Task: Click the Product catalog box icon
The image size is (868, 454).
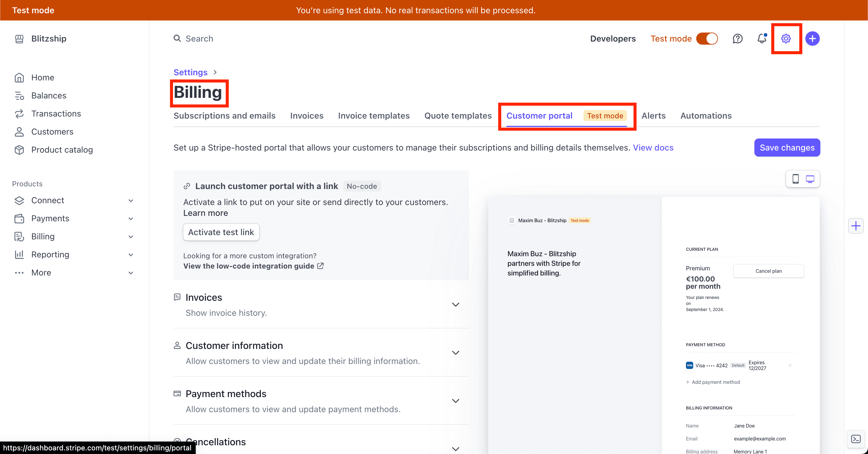Action: (19, 150)
